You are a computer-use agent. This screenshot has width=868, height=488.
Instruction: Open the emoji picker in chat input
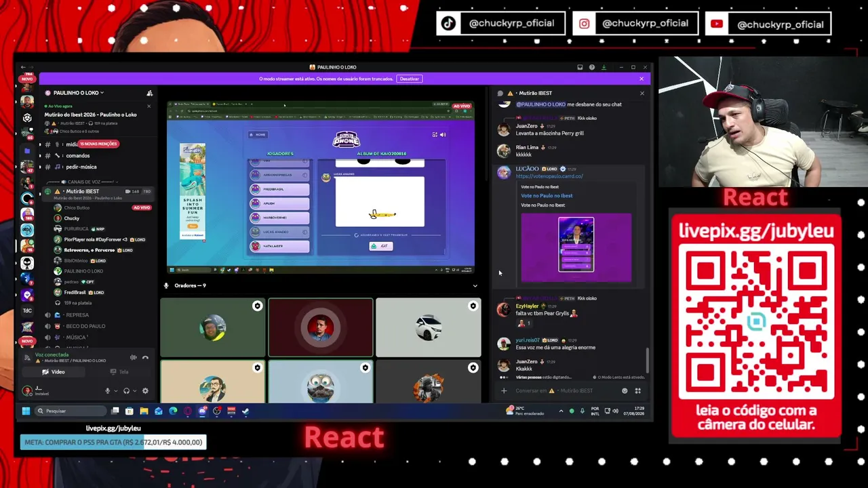click(625, 391)
